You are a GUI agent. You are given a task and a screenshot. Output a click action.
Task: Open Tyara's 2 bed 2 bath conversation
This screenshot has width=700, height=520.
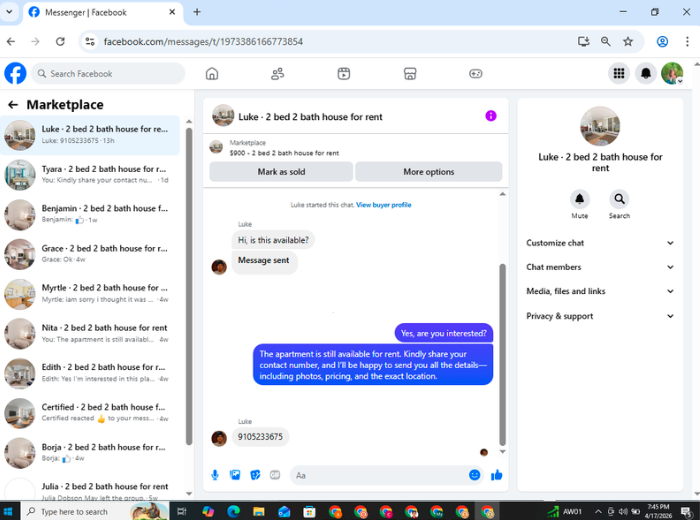90,175
